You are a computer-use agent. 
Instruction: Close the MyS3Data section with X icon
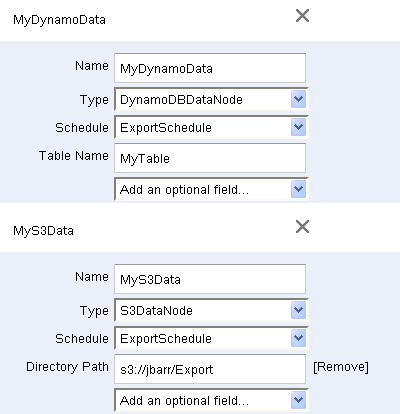(302, 227)
